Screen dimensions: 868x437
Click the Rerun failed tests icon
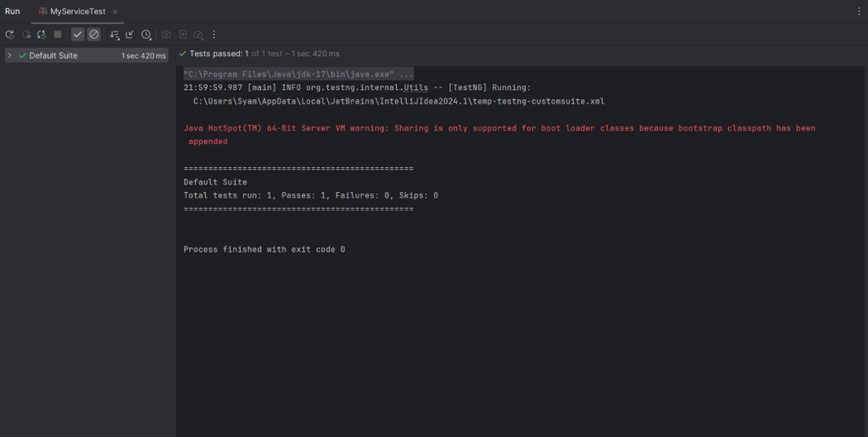pos(26,35)
